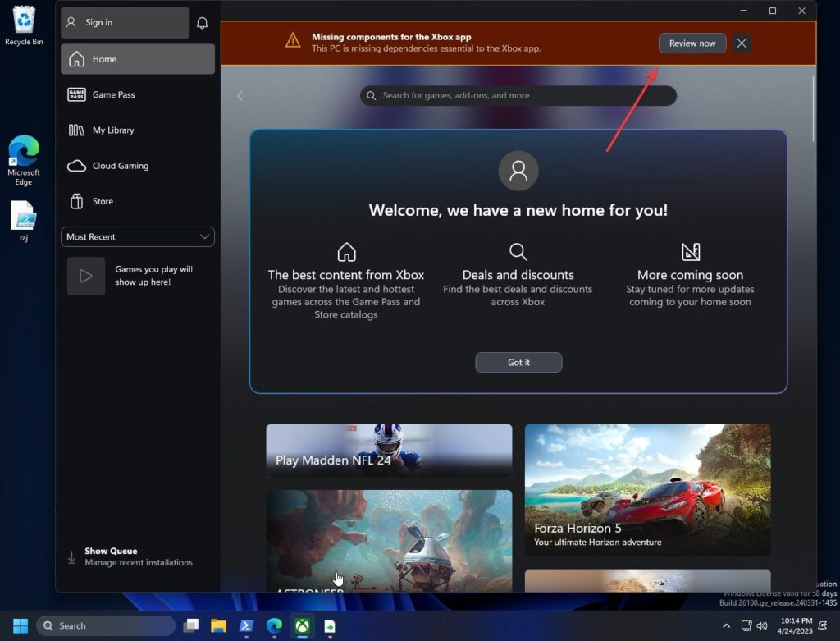The width and height of the screenshot is (840, 641).
Task: Select the raj script file on desktop
Action: tap(24, 221)
